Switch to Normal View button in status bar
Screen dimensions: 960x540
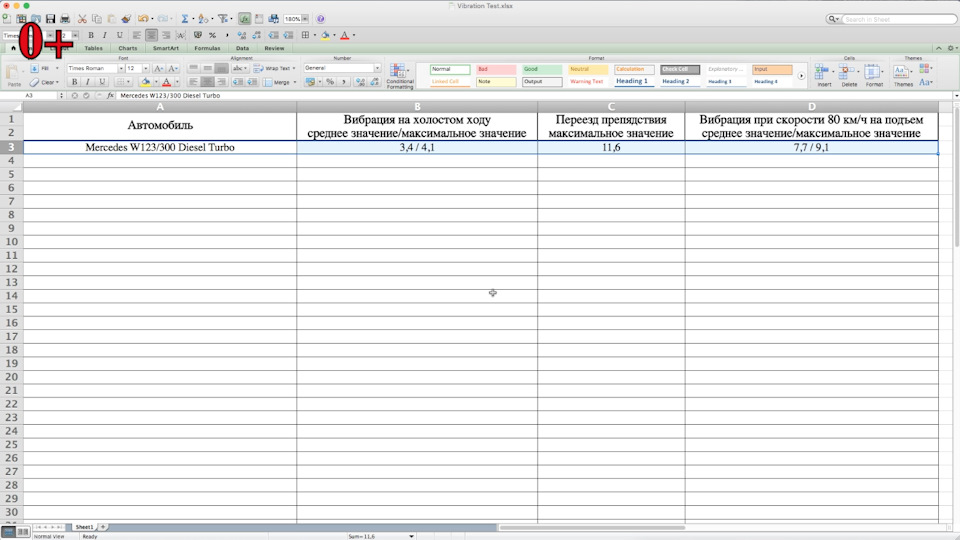8,531
